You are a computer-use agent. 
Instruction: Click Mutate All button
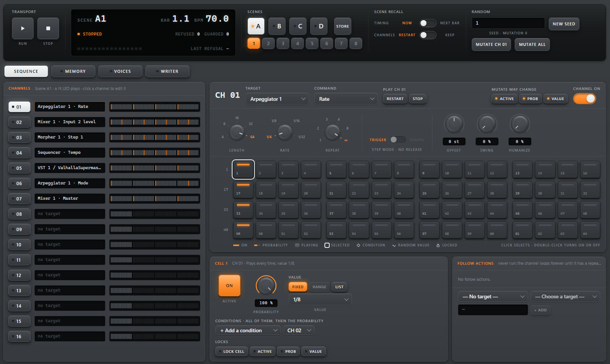532,44
